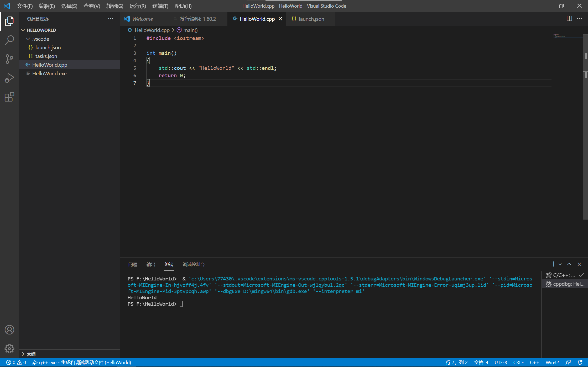Click Win32 configuration in status bar
This screenshot has height=367, width=588.
point(552,363)
